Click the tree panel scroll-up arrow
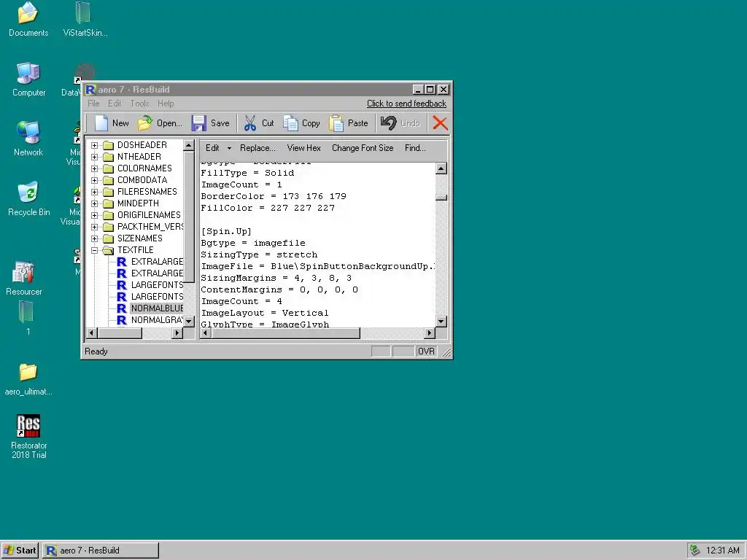 (x=189, y=145)
